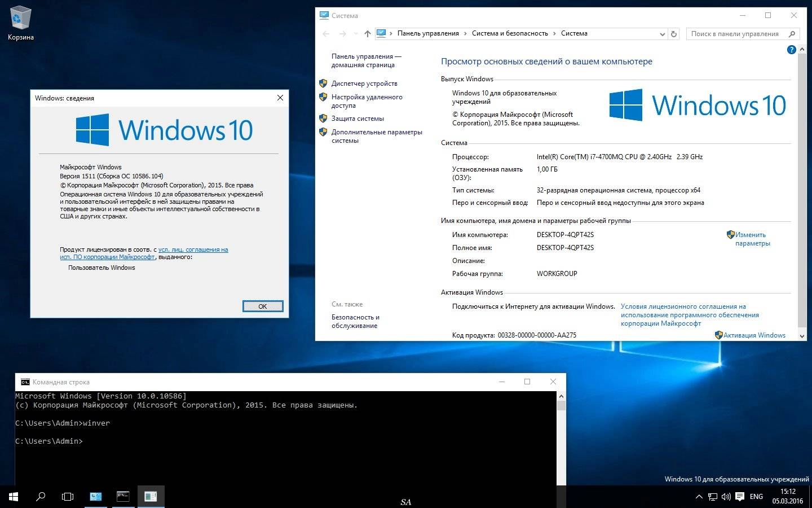Show hidden tray icons chevron
812x508 pixels.
click(x=699, y=497)
